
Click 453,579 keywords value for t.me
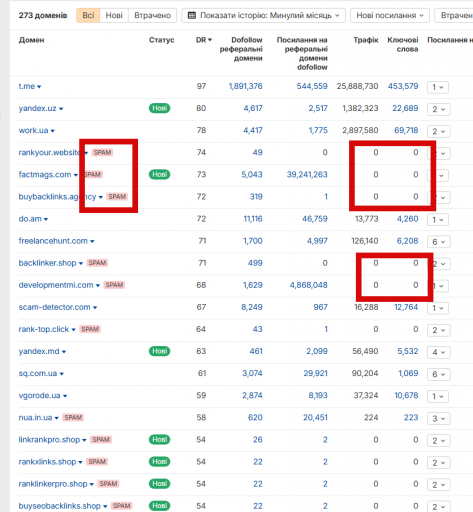(x=403, y=86)
